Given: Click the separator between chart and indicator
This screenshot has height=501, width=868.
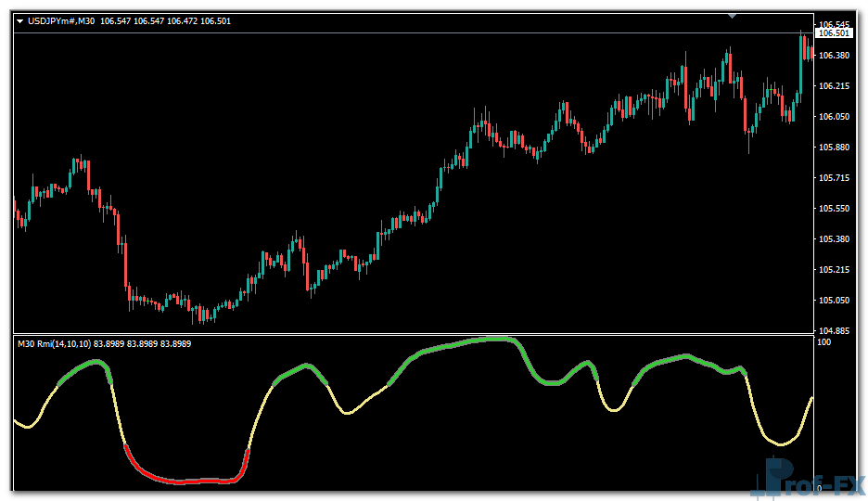Looking at the screenshot, I should tap(408, 334).
